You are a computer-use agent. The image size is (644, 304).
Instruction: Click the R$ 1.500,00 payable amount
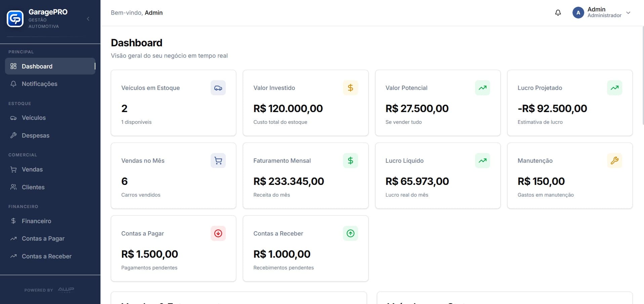(149, 254)
